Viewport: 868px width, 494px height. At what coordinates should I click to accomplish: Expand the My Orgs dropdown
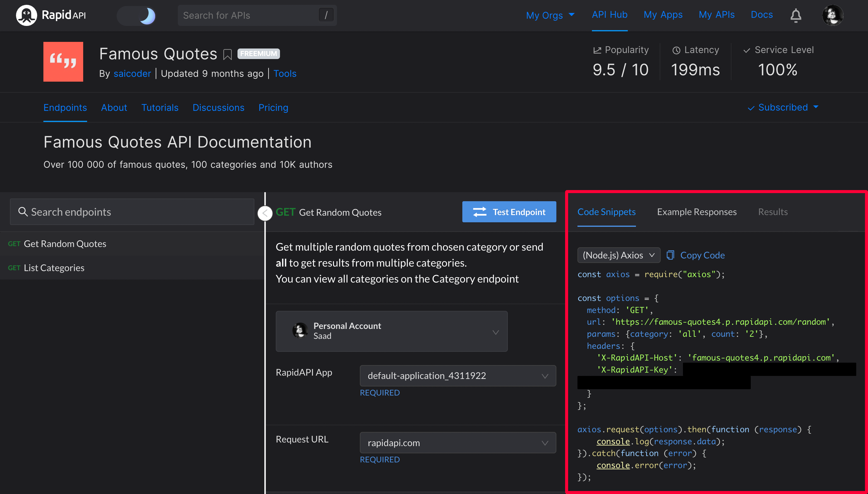(x=550, y=15)
